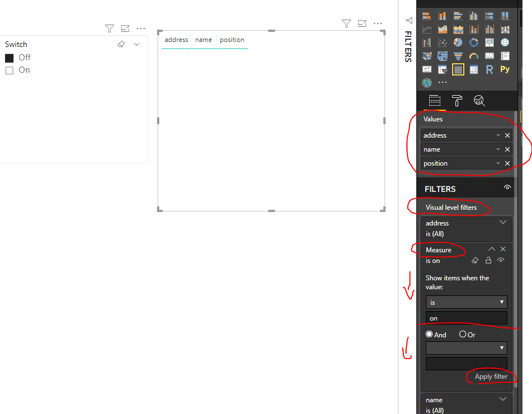Select the clustered column chart visual
The image size is (532, 414).
(x=474, y=16)
